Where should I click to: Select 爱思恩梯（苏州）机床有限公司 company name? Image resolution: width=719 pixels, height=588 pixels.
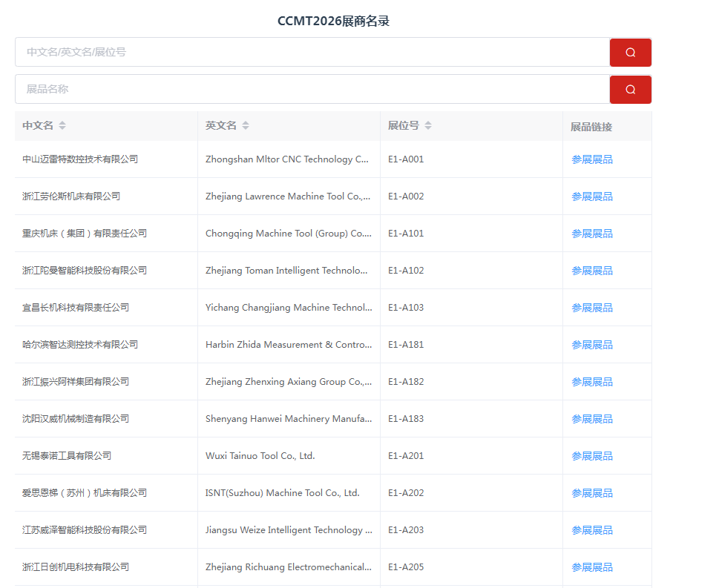tap(85, 493)
